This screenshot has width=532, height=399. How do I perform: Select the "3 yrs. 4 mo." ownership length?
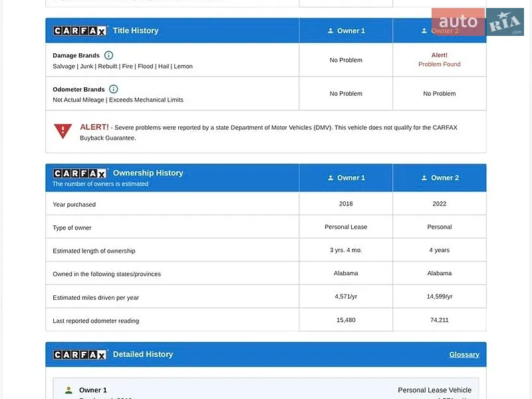point(346,250)
